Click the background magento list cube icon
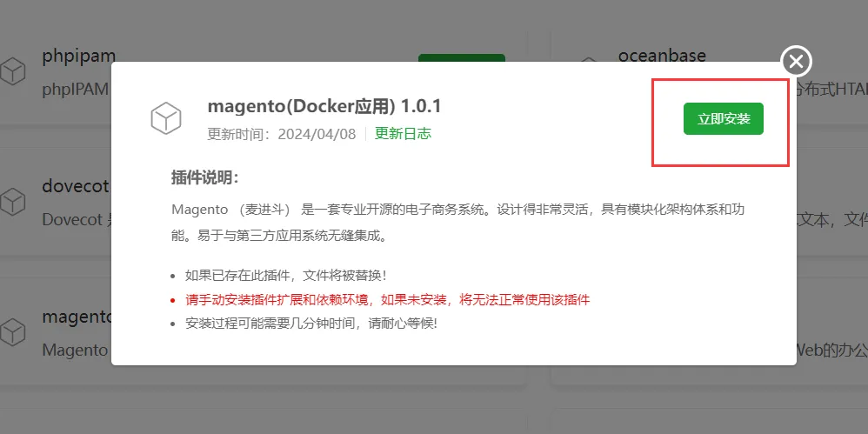Screen dimensions: 868x434 [x=13, y=331]
